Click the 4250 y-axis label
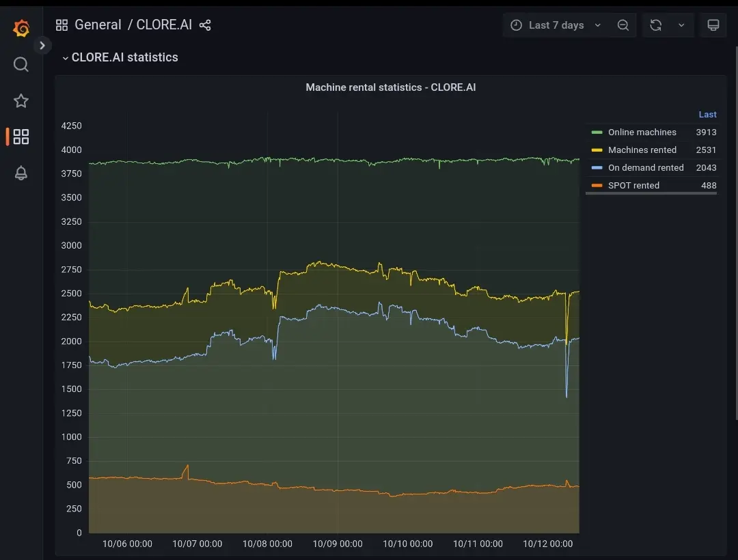This screenshot has height=560, width=738. click(x=72, y=126)
